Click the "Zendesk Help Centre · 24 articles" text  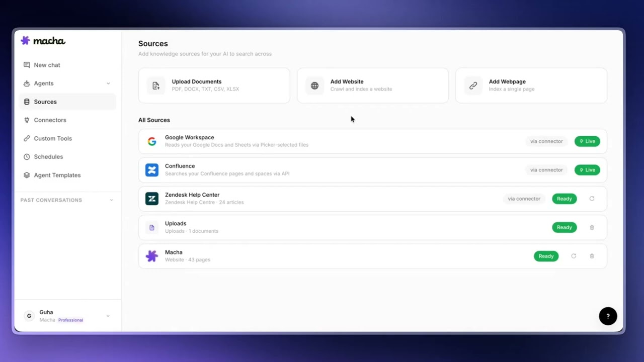pyautogui.click(x=204, y=202)
